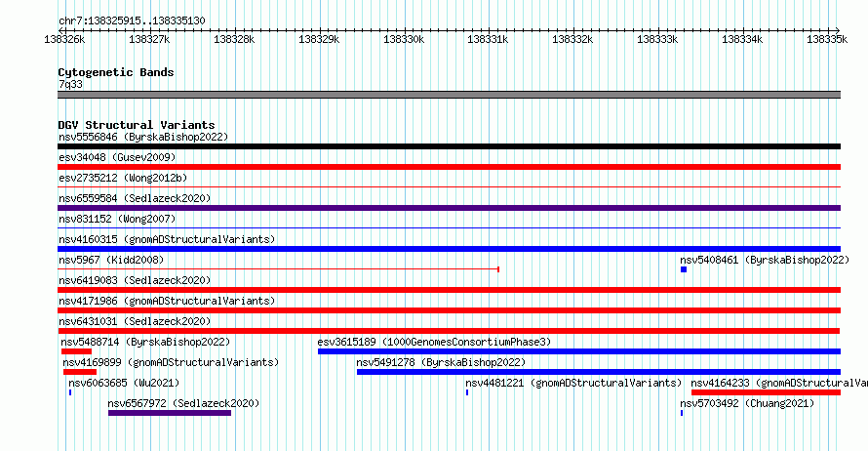Select the esv34048 (Gusev2009) label
The width and height of the screenshot is (868, 451).
(x=117, y=157)
